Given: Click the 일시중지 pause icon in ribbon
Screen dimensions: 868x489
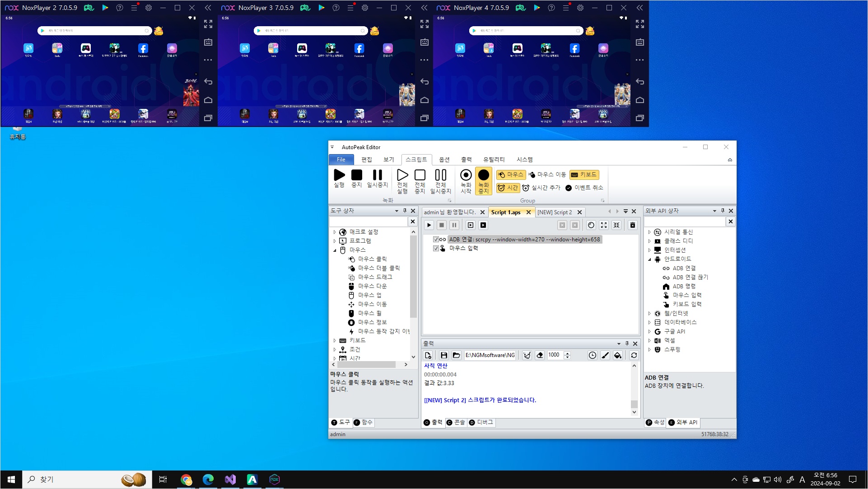Looking at the screenshot, I should (x=377, y=175).
